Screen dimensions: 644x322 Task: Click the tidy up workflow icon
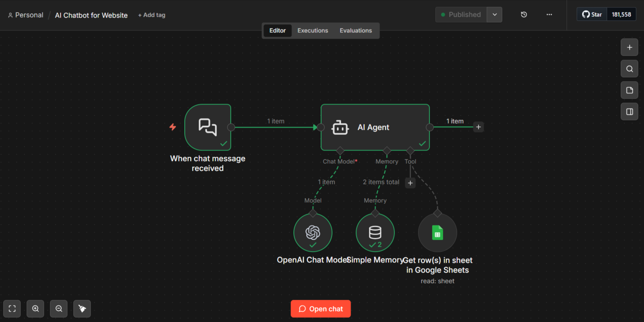click(x=82, y=309)
